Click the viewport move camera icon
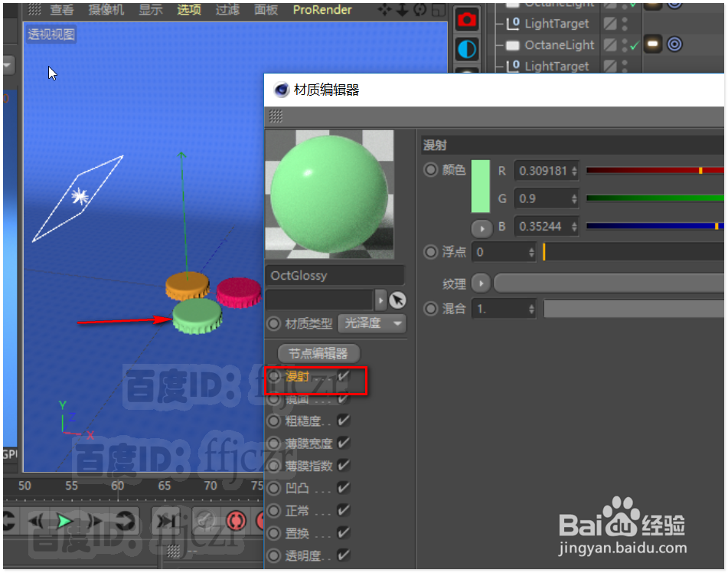 tap(384, 10)
